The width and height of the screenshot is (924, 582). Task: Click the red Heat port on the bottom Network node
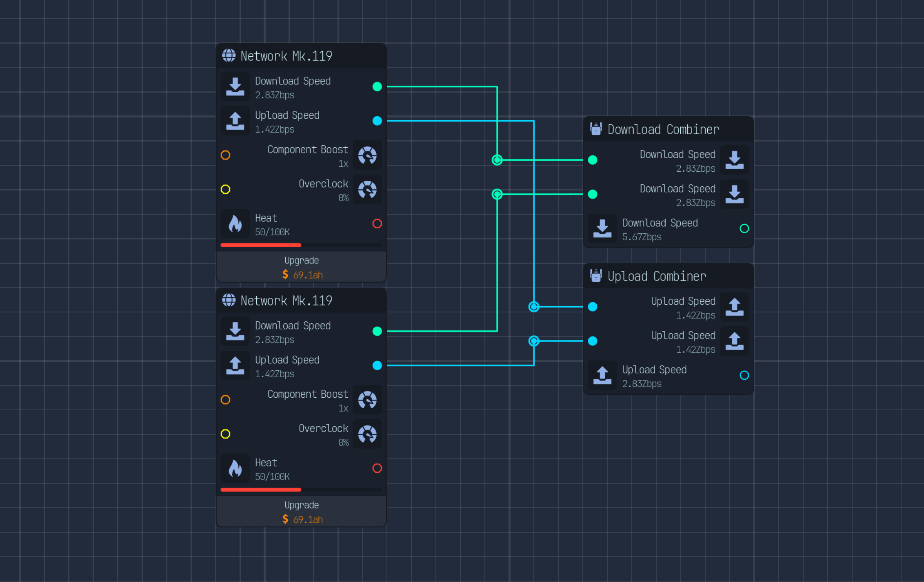[x=377, y=468]
